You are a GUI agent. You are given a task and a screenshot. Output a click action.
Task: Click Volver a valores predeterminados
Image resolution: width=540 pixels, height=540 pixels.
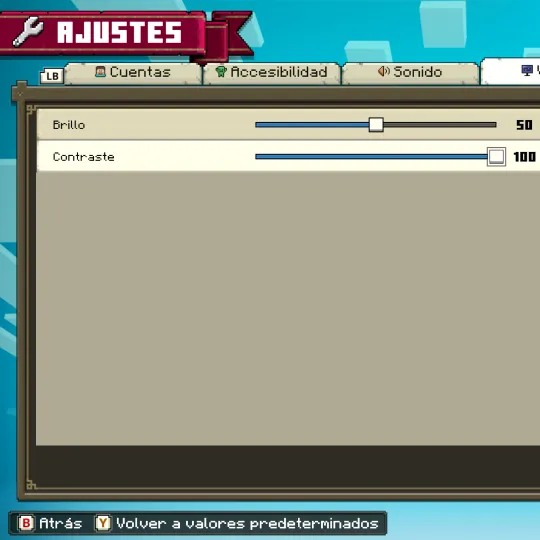coord(237,523)
